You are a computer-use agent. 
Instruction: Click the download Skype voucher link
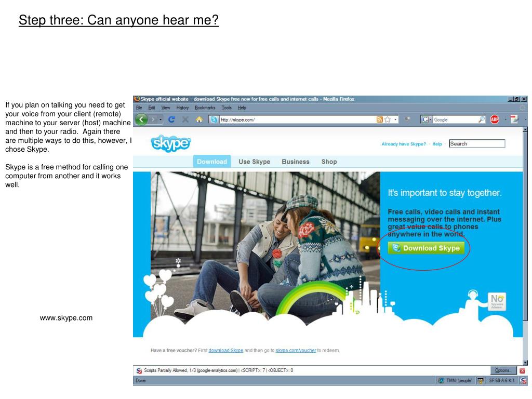225,351
